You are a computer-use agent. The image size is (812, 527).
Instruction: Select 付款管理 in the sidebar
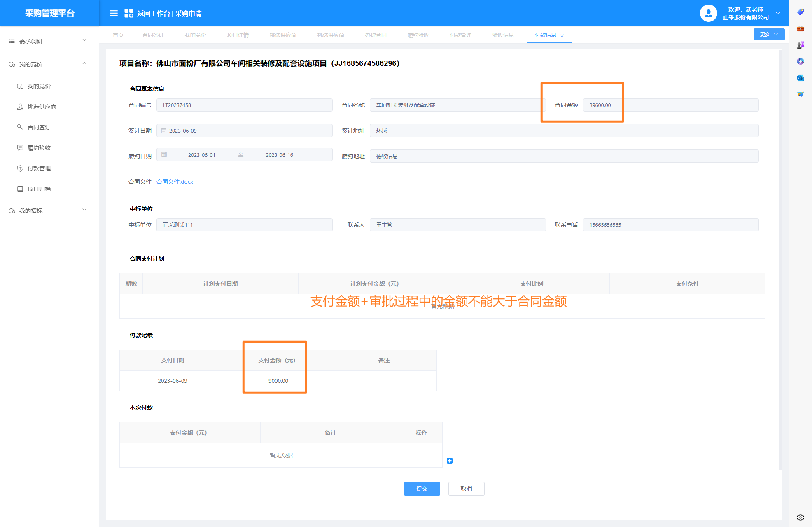pyautogui.click(x=39, y=168)
